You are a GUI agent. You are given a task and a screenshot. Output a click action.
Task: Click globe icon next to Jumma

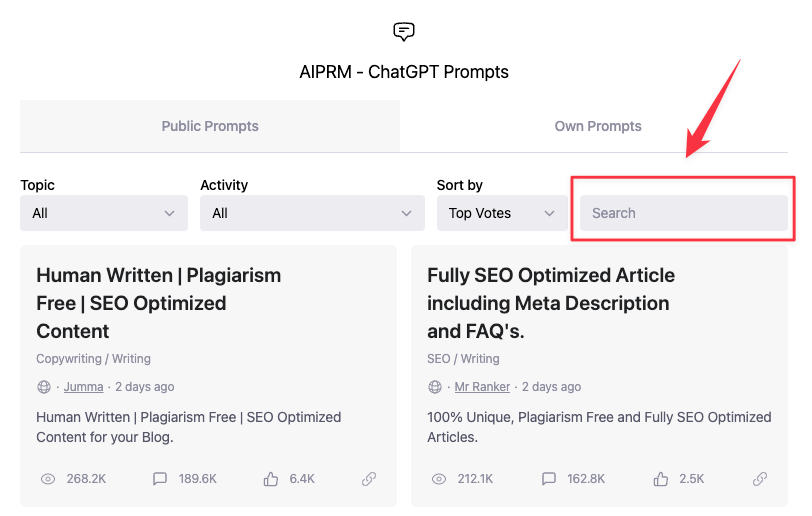(x=44, y=387)
